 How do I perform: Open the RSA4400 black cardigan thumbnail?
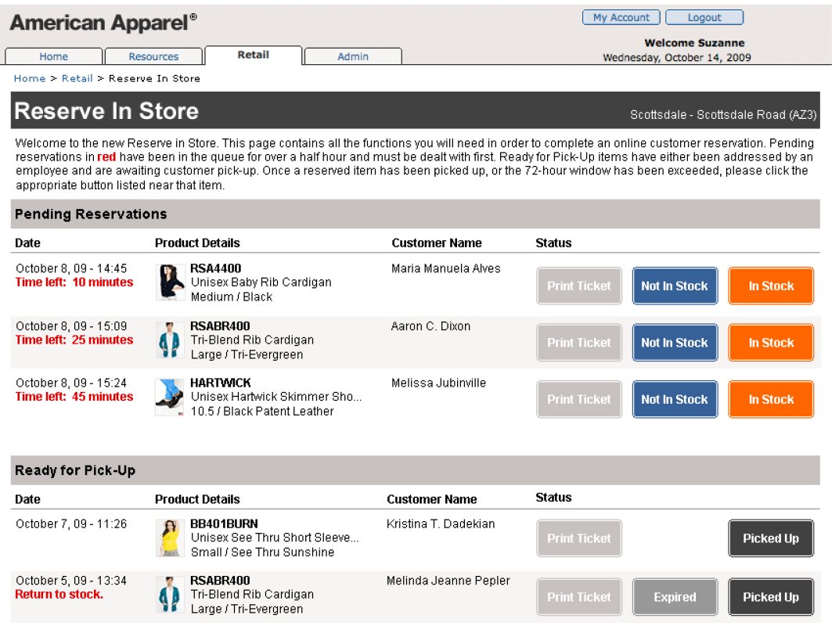coord(170,282)
